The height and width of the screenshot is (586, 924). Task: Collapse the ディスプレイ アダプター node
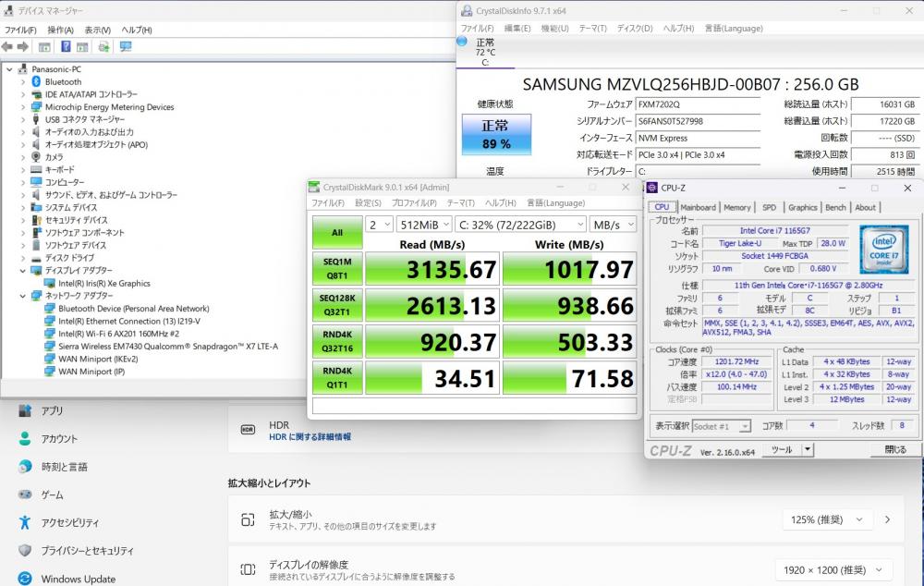(x=23, y=271)
